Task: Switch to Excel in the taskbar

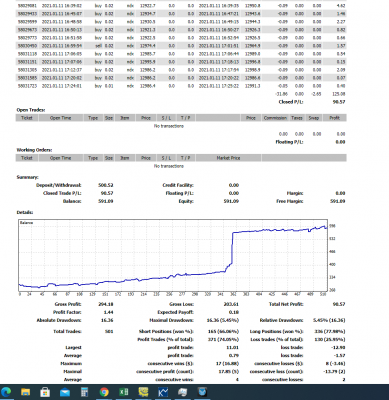Action: [x=124, y=392]
